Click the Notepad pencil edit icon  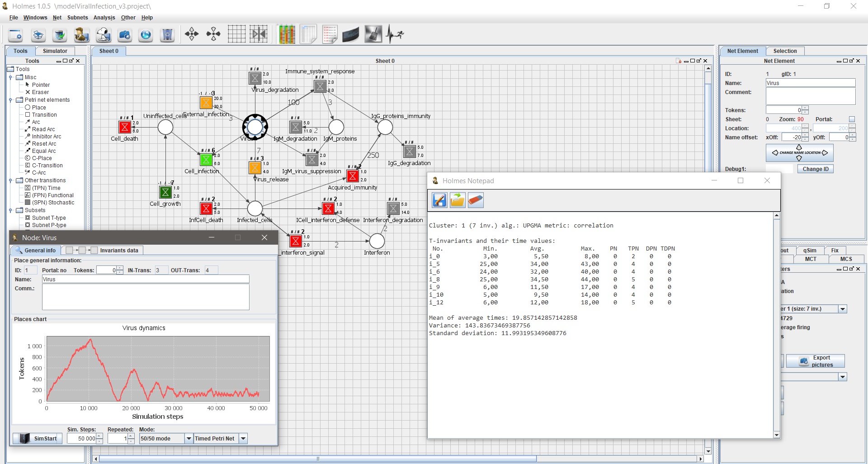click(x=439, y=200)
